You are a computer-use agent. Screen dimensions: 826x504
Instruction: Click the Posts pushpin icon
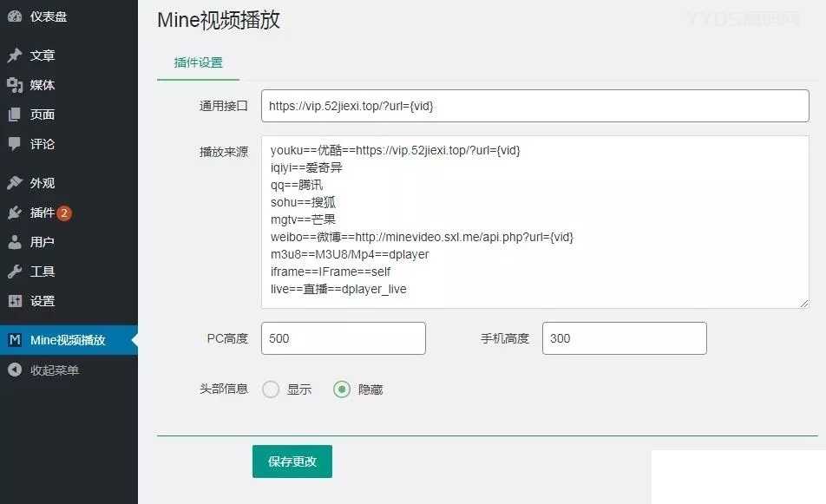tap(15, 56)
